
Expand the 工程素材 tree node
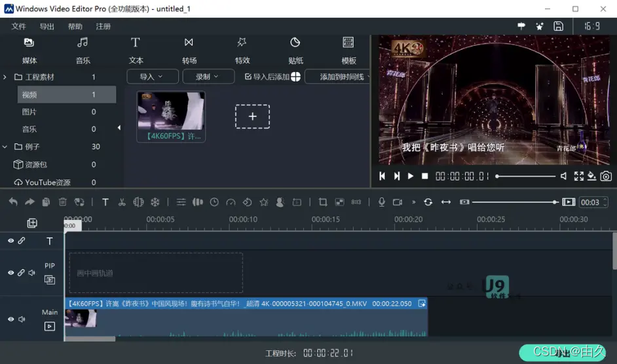click(x=5, y=77)
